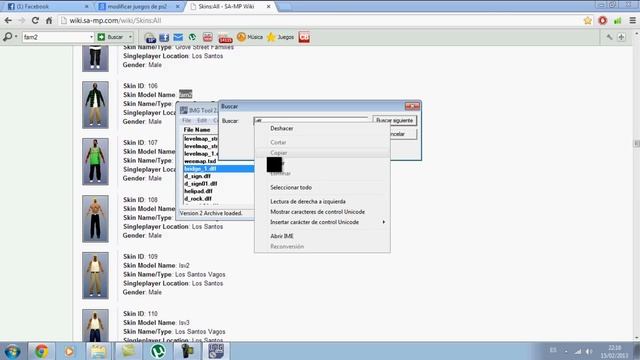Click the address bar wiki.sa-mp.com URL
This screenshot has height=360, width=640.
point(115,20)
